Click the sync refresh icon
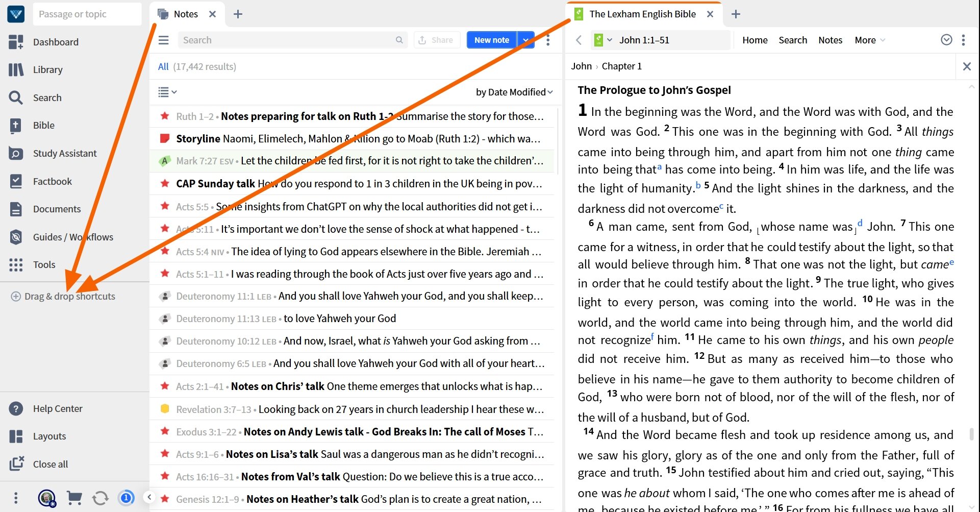Viewport: 980px width, 512px height. coord(100,498)
